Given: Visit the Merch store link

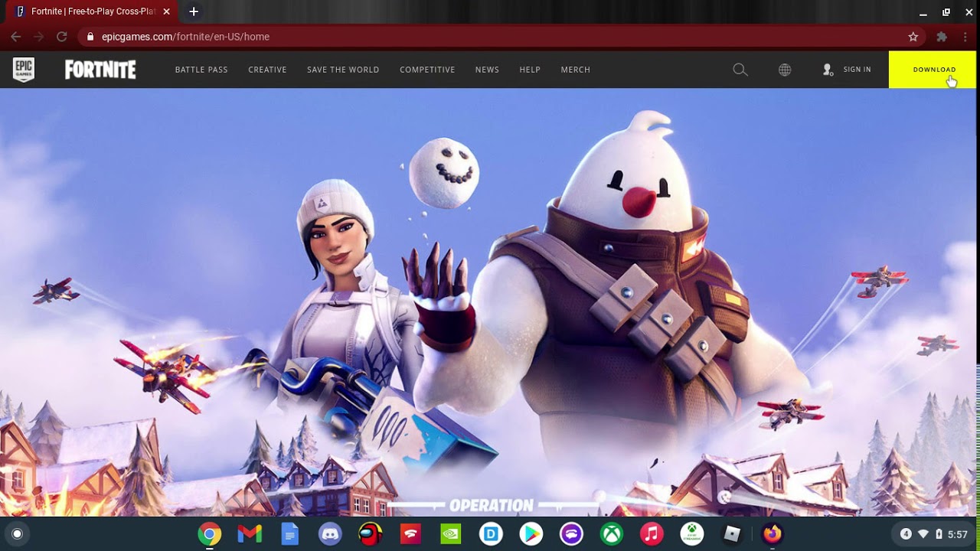Looking at the screenshot, I should coord(575,70).
